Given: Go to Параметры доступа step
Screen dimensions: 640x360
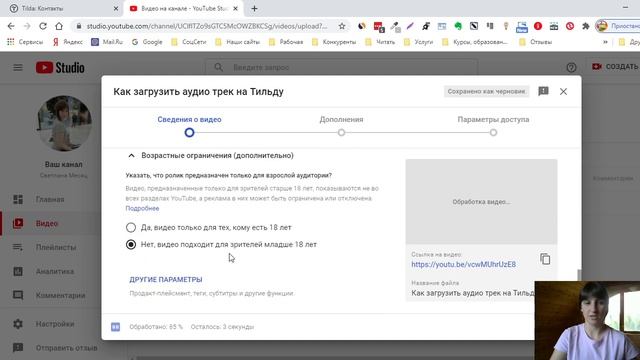Looking at the screenshot, I should coord(493,120).
